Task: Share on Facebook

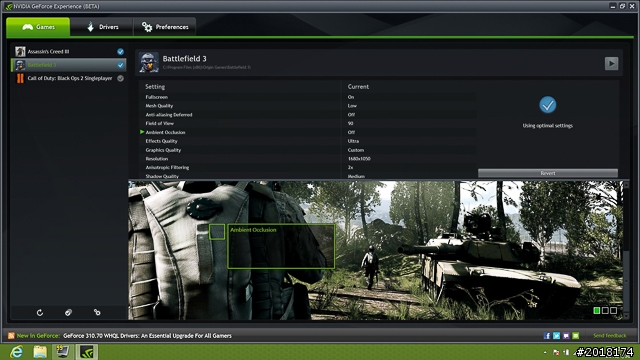Action: (547, 336)
